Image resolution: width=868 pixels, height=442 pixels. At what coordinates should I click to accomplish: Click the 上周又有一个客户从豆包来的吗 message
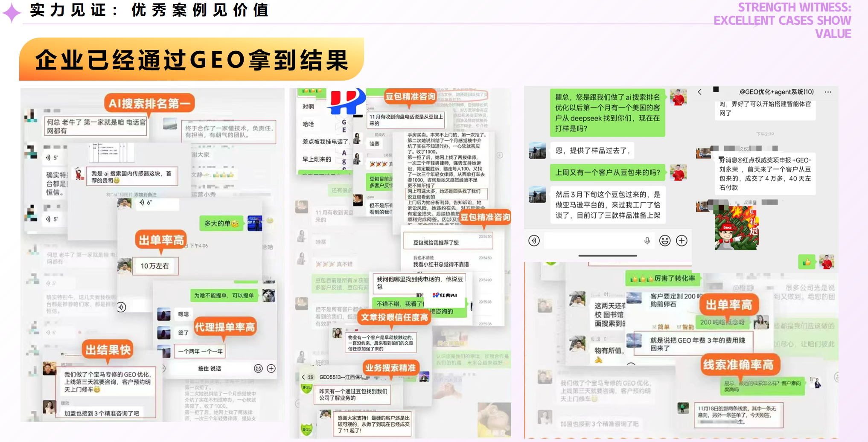tap(608, 172)
